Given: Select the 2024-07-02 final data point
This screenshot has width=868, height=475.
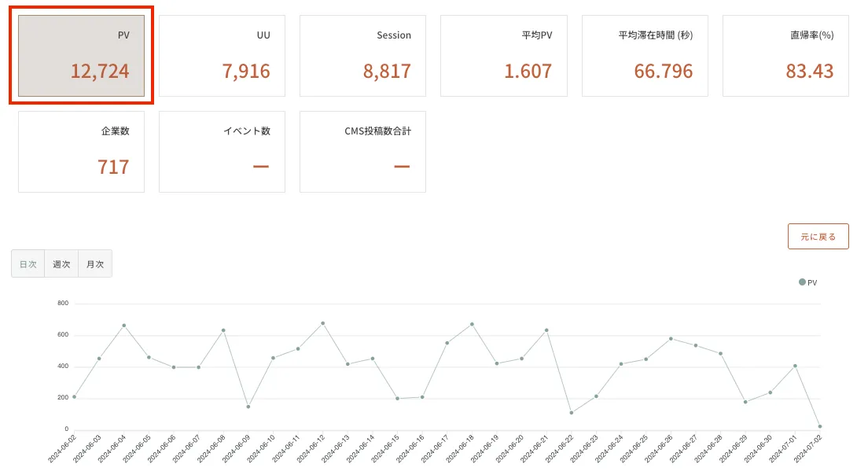Looking at the screenshot, I should (820, 426).
